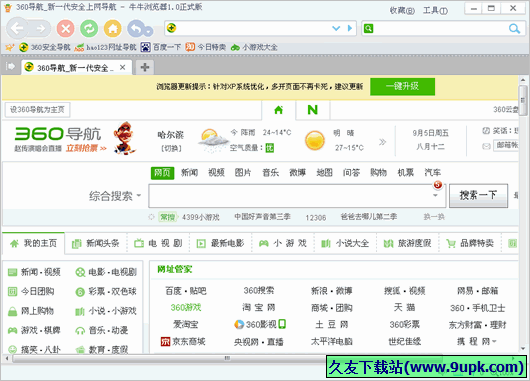This screenshot has width=530, height=381.
Task: Open the 工具 menu
Action: pos(435,11)
